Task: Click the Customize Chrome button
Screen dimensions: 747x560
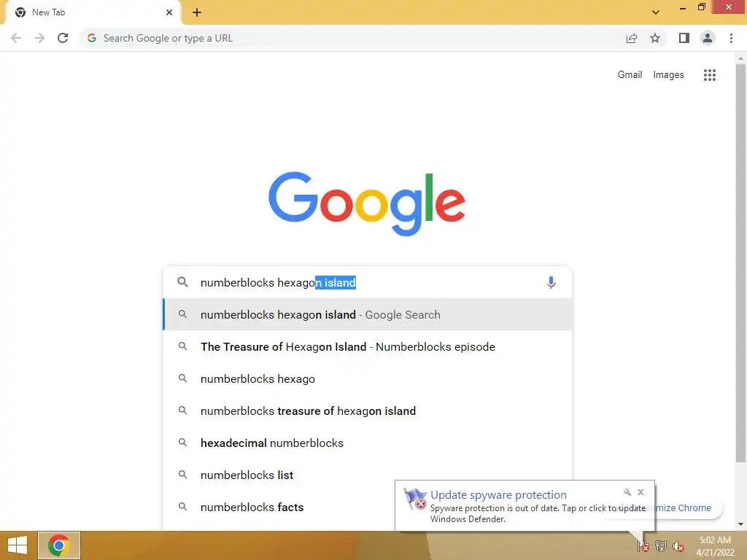Action: coord(684,507)
